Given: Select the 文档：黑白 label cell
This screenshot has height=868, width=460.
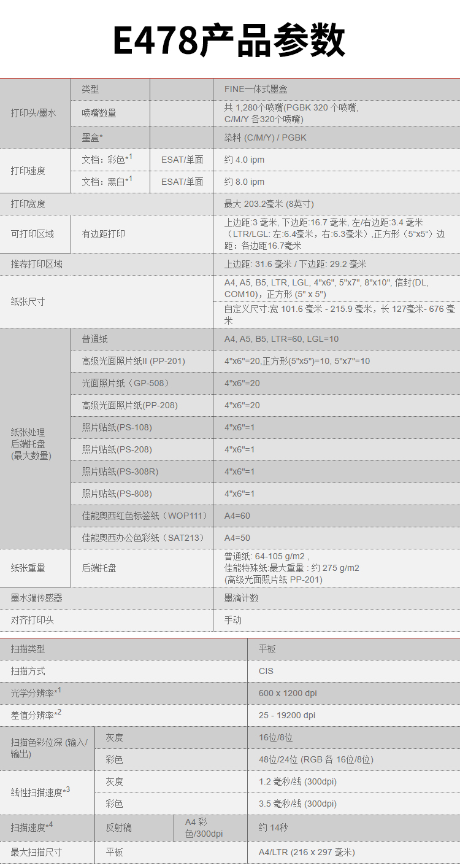Looking at the screenshot, I should tap(110, 182).
